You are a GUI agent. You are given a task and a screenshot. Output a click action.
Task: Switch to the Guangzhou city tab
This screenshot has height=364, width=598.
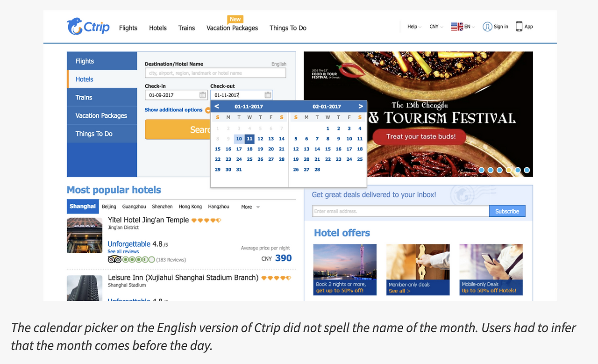click(x=134, y=207)
